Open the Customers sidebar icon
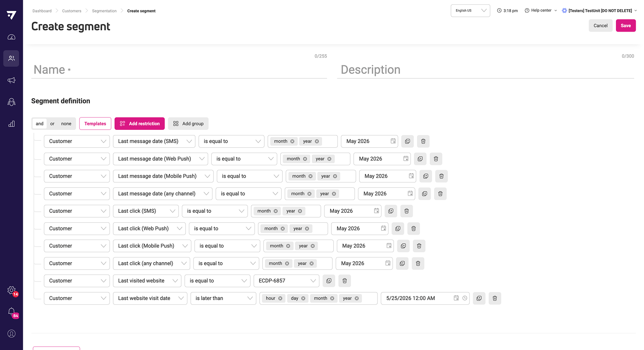Screen dimensions: 644x350 (11, 58)
